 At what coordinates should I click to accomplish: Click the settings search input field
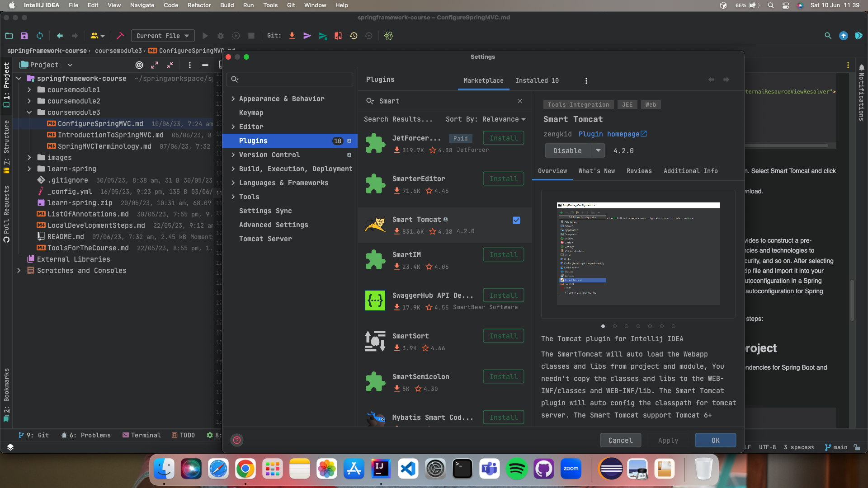(x=290, y=80)
